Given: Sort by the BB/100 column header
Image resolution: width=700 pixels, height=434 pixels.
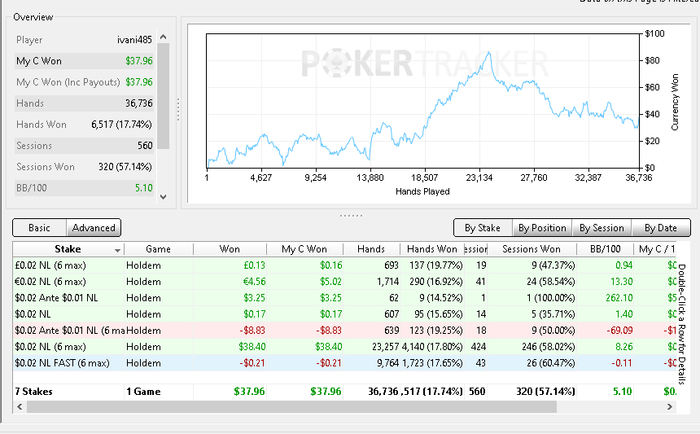Looking at the screenshot, I should [x=605, y=249].
